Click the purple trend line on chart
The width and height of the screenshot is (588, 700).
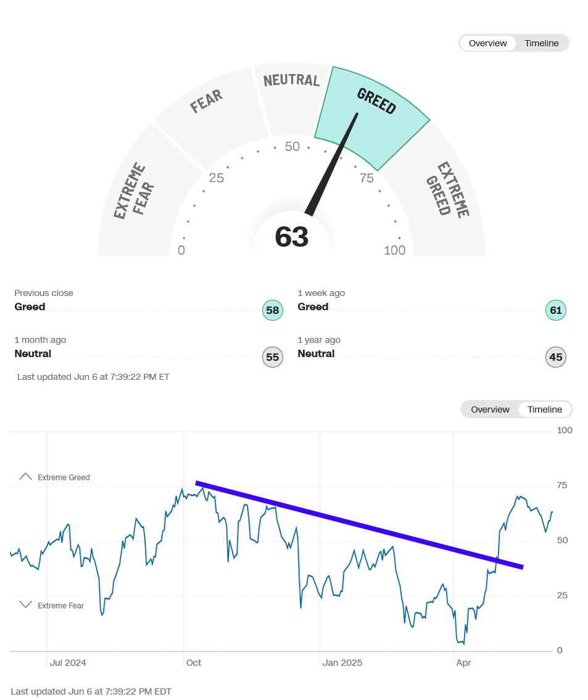[x=360, y=525]
